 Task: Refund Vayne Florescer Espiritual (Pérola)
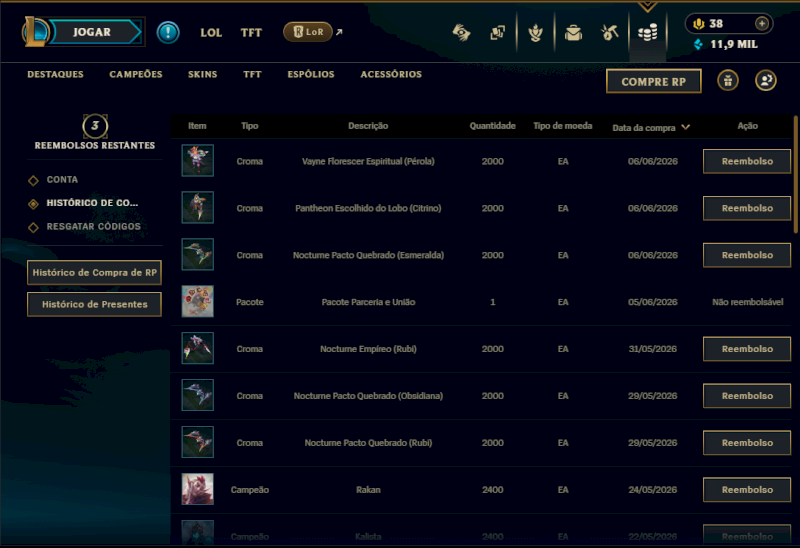747,161
